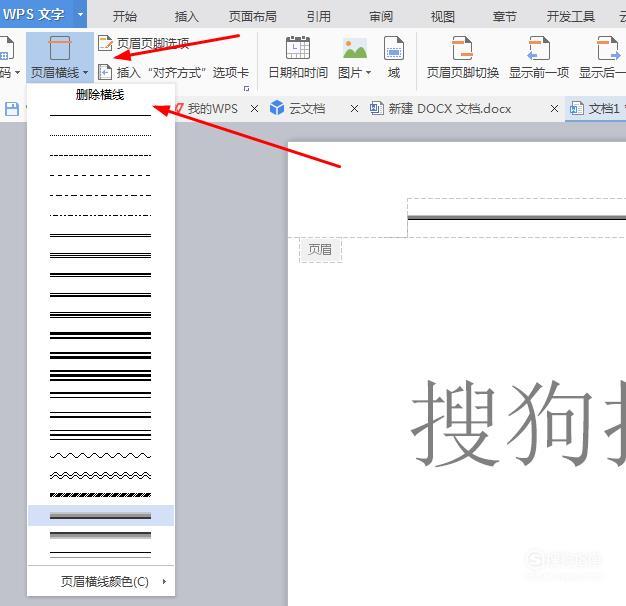The width and height of the screenshot is (626, 606).
Task: Open the group dialog launcher corner icon
Action: pyautogui.click(x=246, y=88)
